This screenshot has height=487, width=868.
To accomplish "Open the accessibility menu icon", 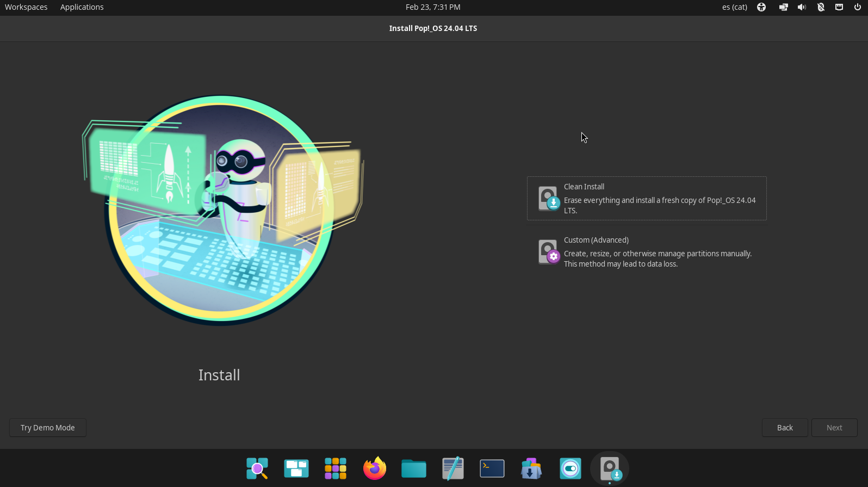I will (761, 7).
